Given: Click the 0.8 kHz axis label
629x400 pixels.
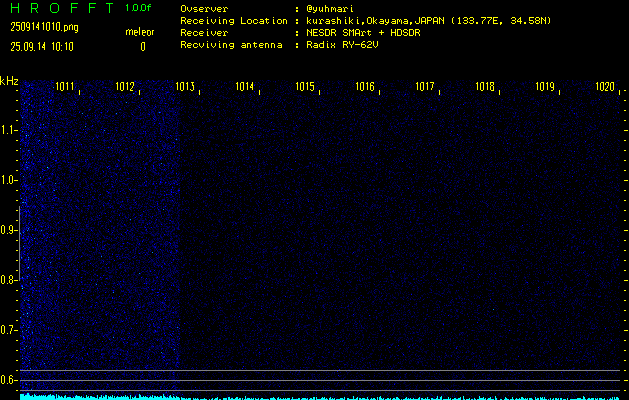Looking at the screenshot, I should (7, 280).
